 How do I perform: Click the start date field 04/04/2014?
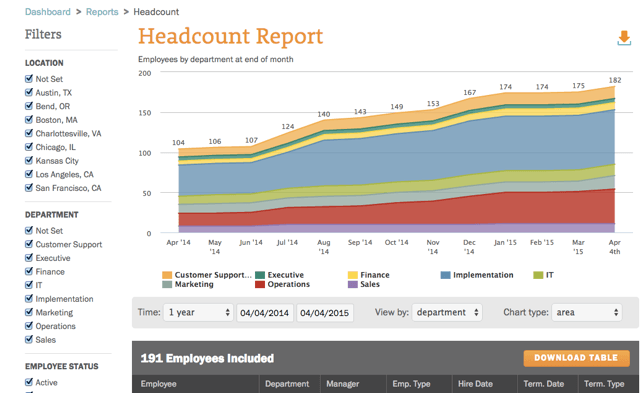coord(264,313)
